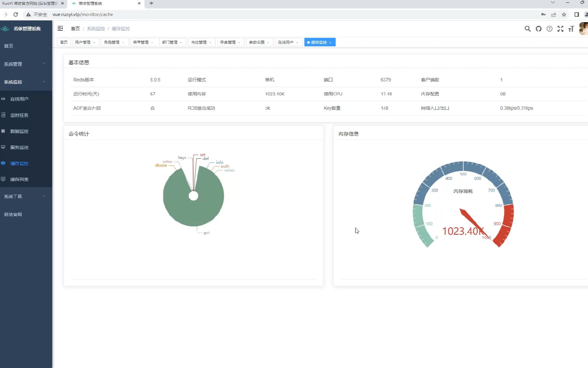Close the 缓存监控 tag tab
The height and width of the screenshot is (368, 588).
330,43
